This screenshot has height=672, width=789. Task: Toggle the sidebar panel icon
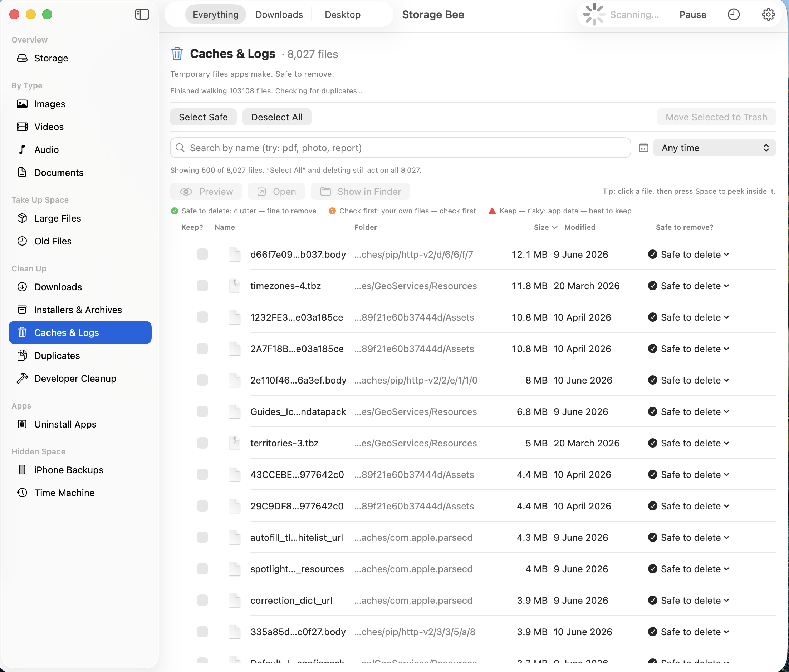tap(142, 14)
